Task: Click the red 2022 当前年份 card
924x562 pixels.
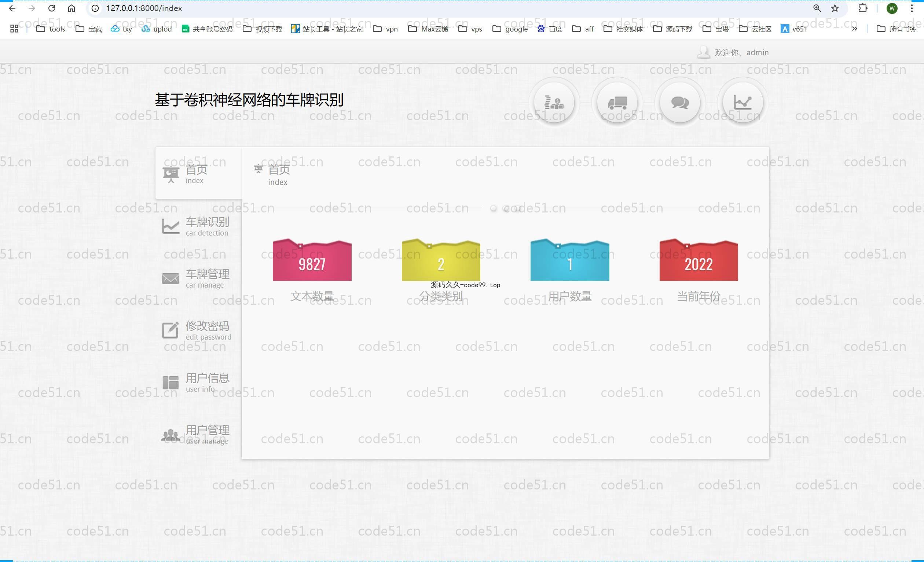Action: click(698, 260)
